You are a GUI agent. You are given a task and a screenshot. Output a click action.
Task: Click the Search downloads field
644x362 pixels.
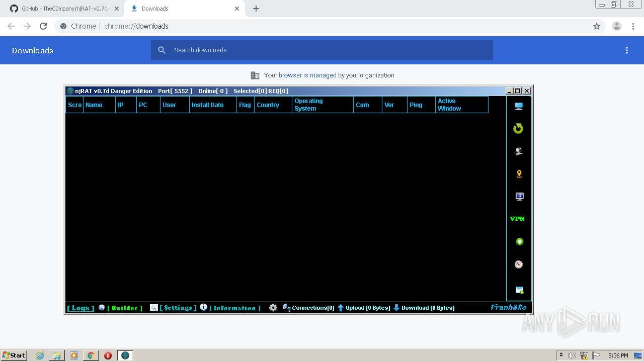click(322, 50)
